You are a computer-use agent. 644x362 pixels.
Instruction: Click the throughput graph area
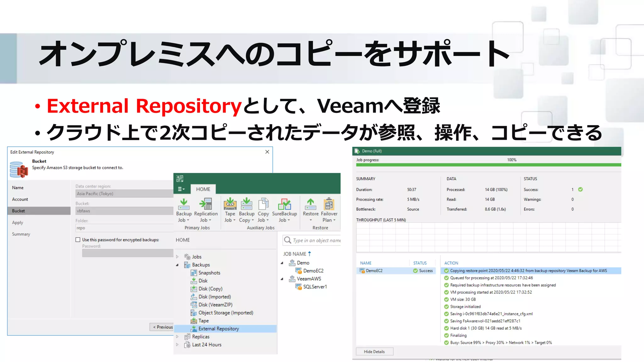489,238
